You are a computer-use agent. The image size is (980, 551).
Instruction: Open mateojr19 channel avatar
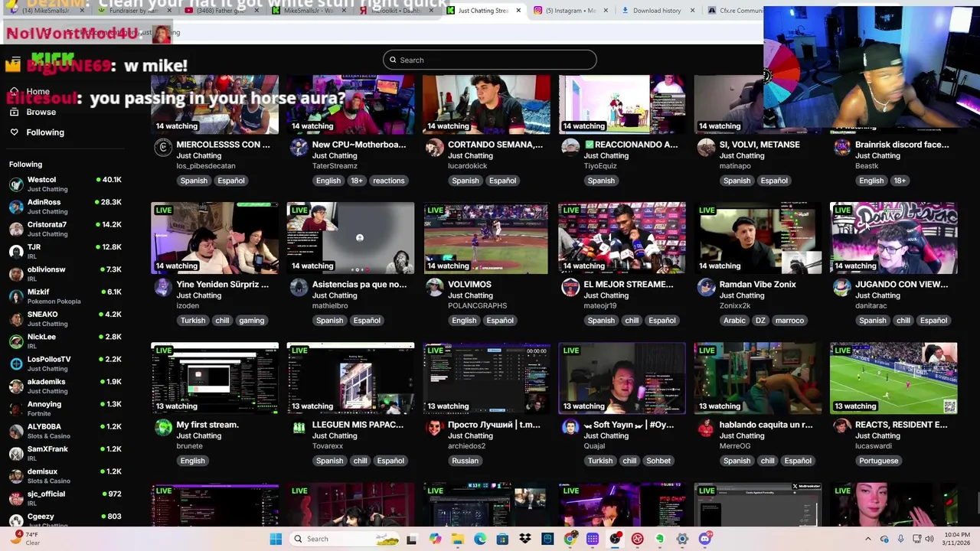[570, 288]
